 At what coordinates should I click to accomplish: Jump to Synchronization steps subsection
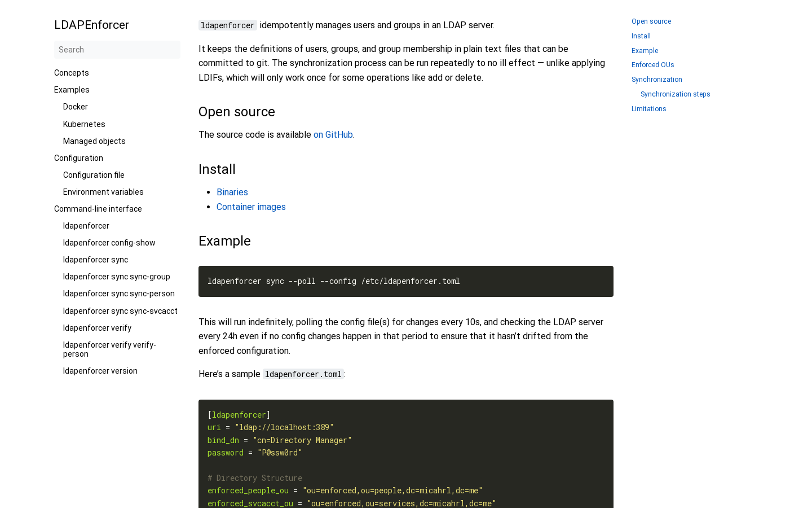pos(676,94)
